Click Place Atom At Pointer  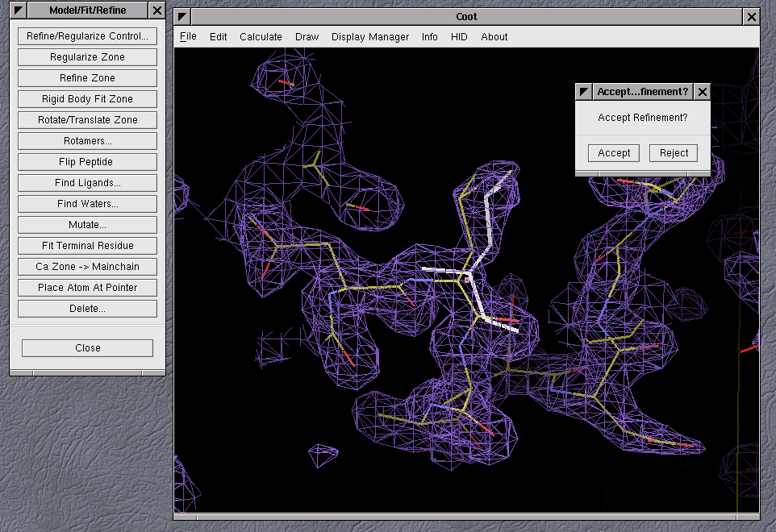[87, 288]
